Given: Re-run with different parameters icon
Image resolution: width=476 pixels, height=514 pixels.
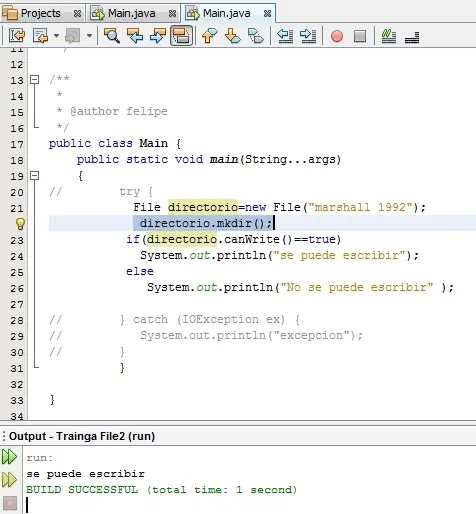Looking at the screenshot, I should (x=9, y=480).
